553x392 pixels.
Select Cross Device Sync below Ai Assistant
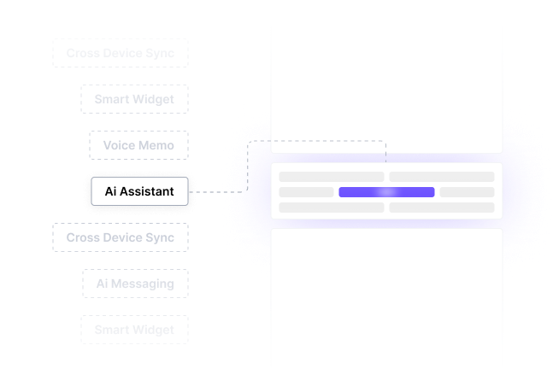pos(120,237)
